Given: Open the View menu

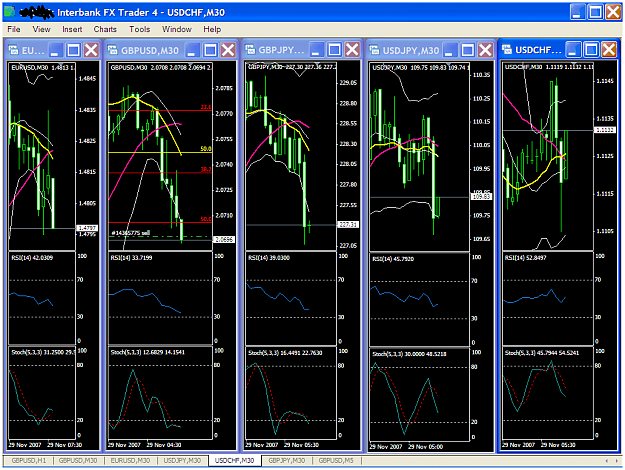Looking at the screenshot, I should 41,29.
